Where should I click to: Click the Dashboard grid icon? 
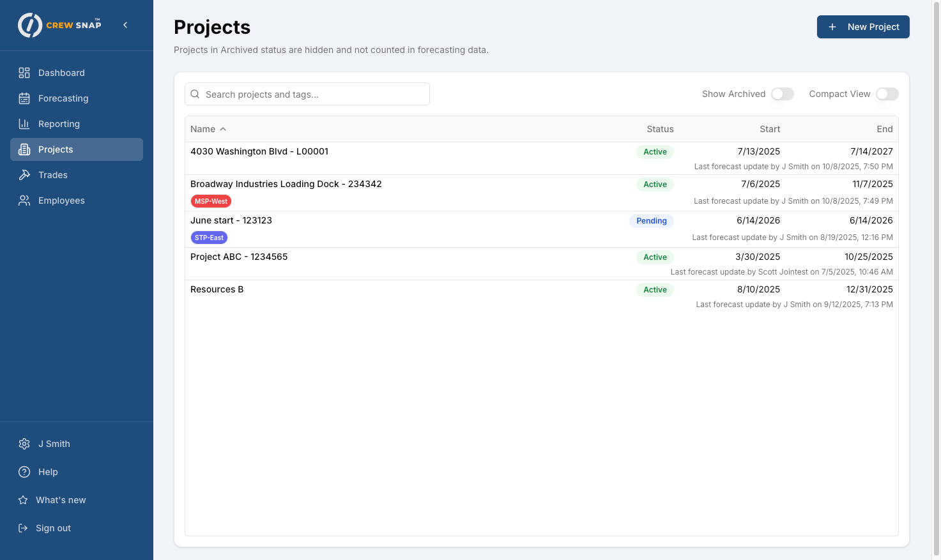24,73
